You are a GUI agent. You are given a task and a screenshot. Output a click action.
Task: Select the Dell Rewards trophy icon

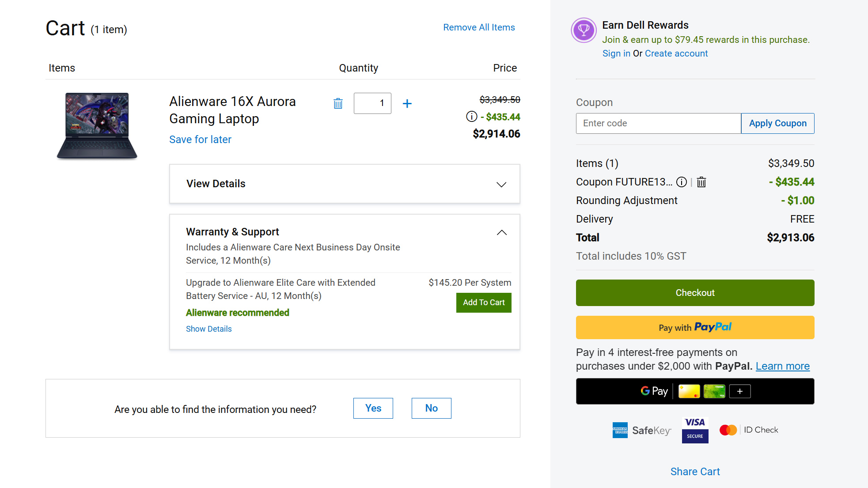point(584,30)
